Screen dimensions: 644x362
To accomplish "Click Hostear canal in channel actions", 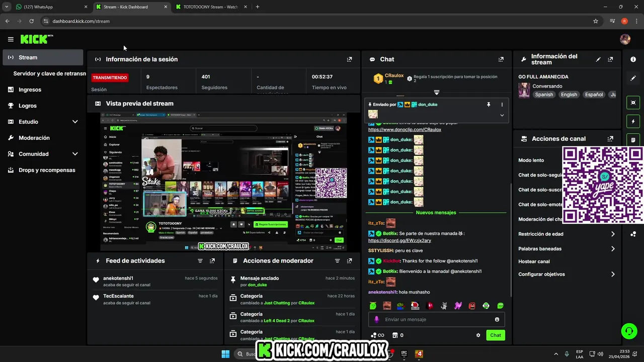I will click(534, 261).
